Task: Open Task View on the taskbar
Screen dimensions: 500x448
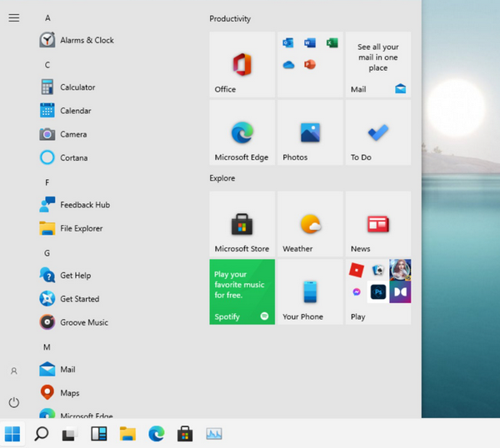Action: [69, 434]
